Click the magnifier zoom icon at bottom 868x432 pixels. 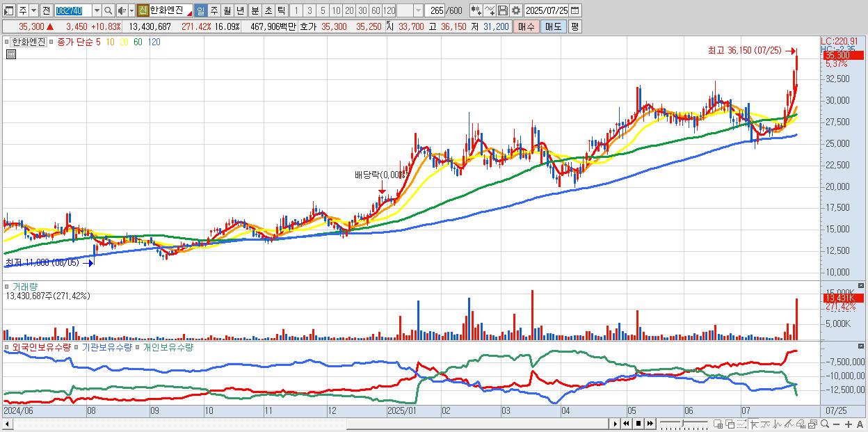pos(825,424)
